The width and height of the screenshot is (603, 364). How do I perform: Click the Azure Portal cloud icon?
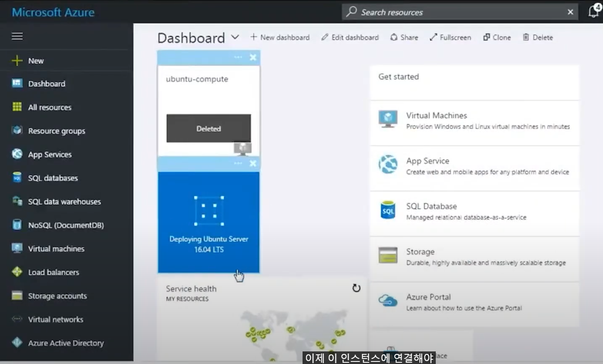pyautogui.click(x=388, y=301)
